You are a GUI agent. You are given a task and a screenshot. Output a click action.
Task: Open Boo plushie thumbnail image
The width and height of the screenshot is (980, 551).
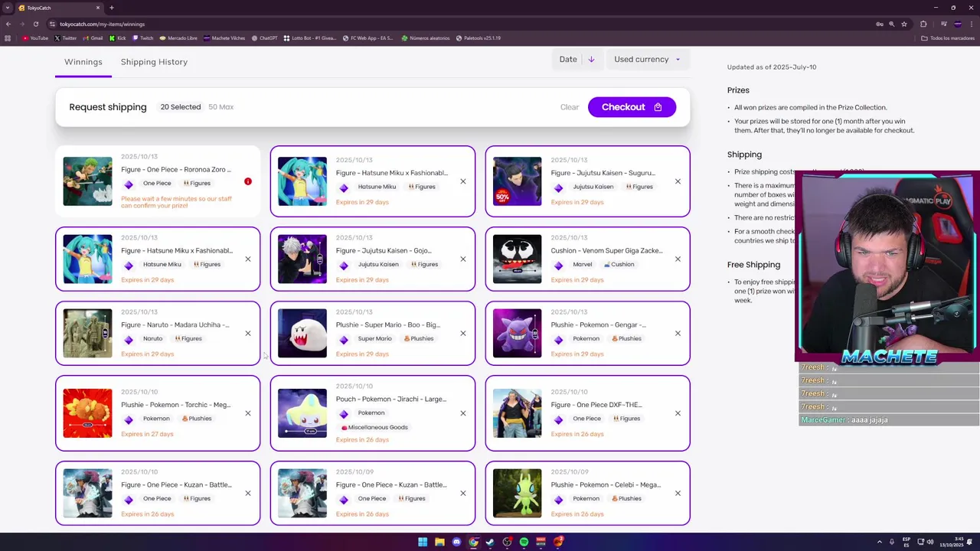pyautogui.click(x=302, y=333)
